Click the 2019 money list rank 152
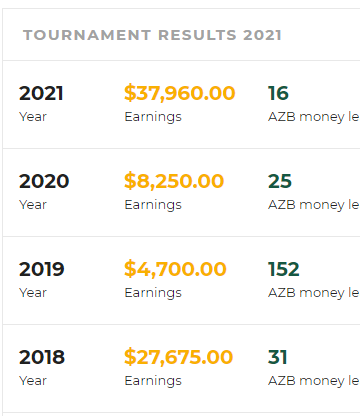The width and height of the screenshot is (360, 416). tap(284, 269)
